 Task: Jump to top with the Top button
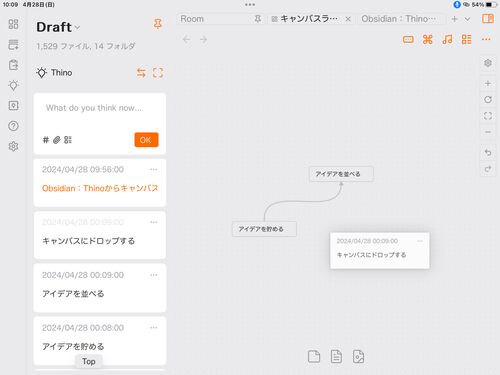pyautogui.click(x=89, y=361)
